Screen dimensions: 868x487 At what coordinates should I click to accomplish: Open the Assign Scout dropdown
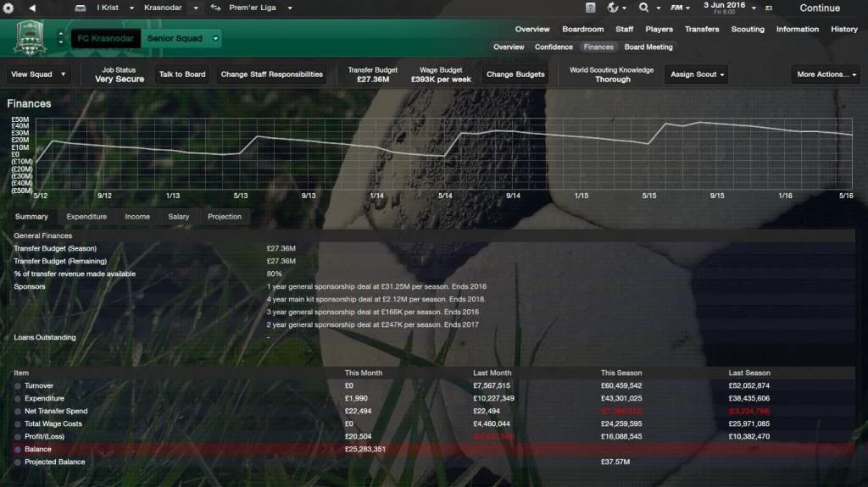(698, 75)
